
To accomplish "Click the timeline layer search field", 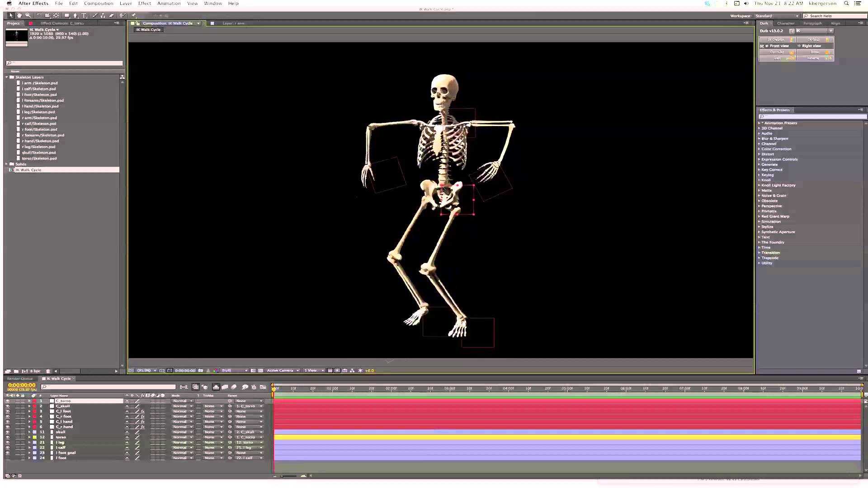I will [108, 387].
